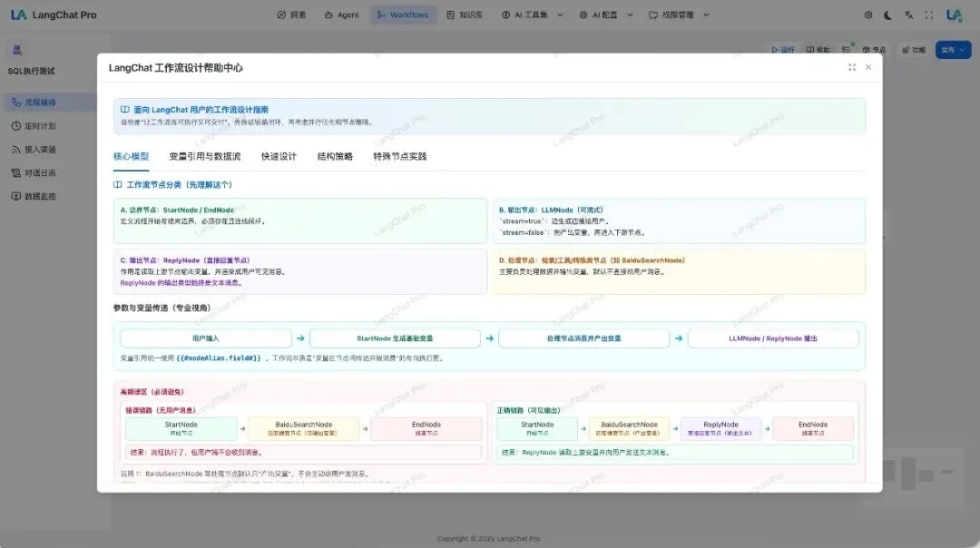Screen dimensions: 980x548
Task: Select 流程编排 in the sidebar
Action: pos(50,102)
